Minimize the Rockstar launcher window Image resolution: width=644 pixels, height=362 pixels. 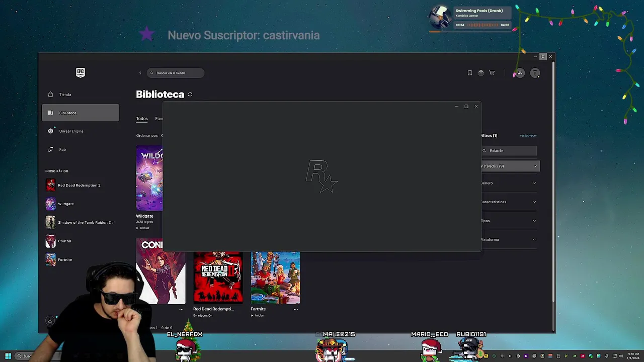(456, 107)
